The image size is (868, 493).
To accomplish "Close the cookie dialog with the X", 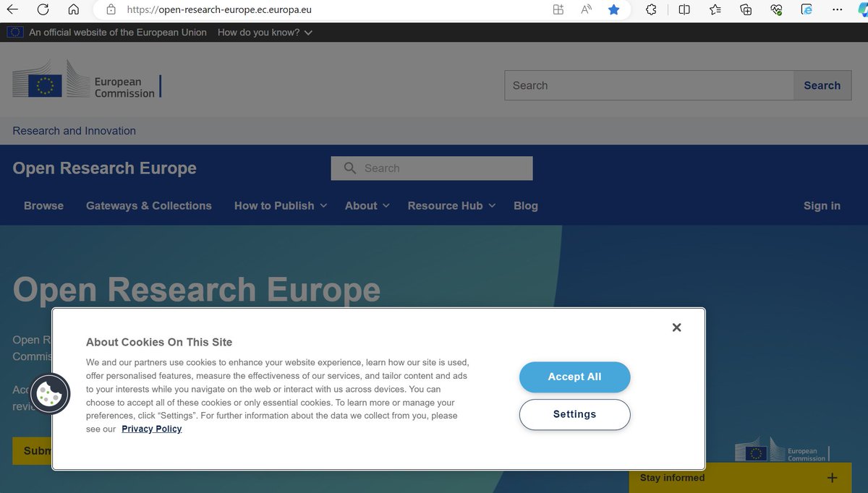I will (676, 327).
